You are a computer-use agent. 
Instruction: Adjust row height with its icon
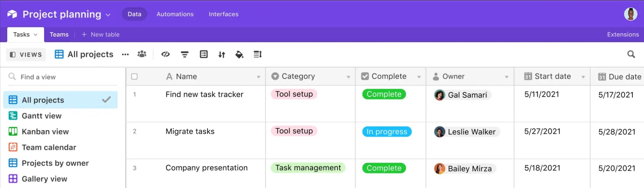click(x=257, y=54)
